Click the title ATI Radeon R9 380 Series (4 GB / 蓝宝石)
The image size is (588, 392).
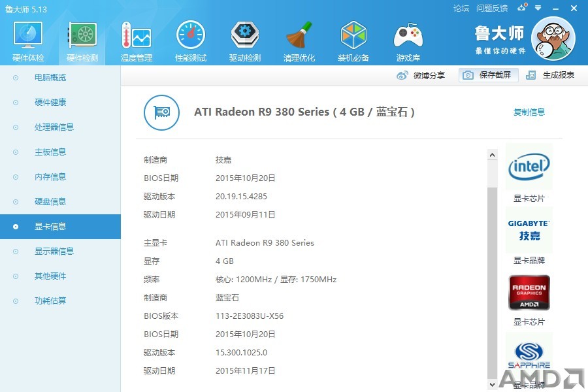(304, 112)
